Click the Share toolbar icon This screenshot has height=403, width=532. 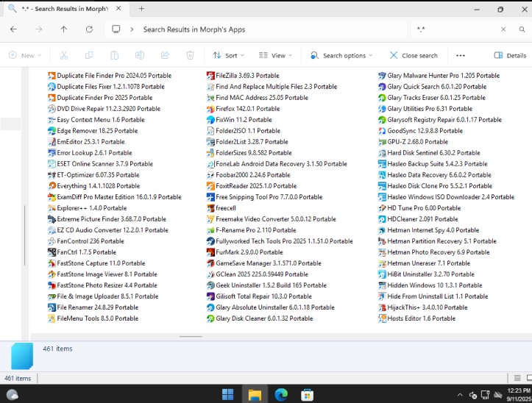(x=165, y=55)
